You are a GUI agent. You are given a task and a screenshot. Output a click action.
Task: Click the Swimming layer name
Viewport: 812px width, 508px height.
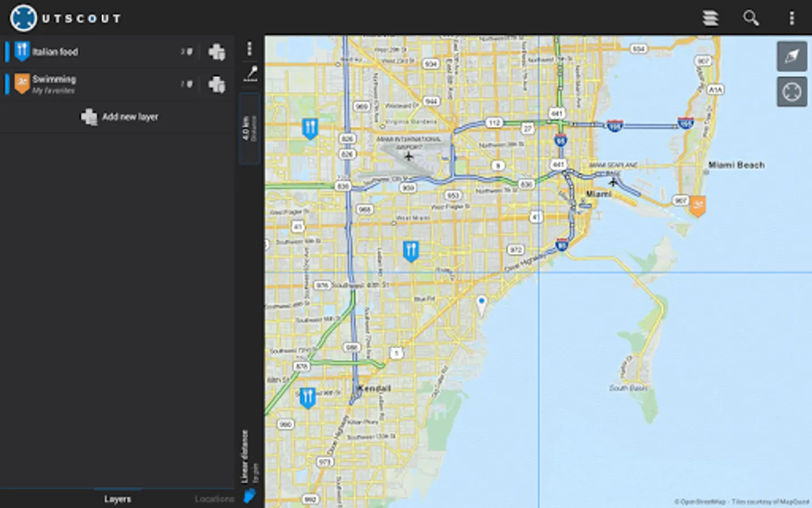[54, 80]
